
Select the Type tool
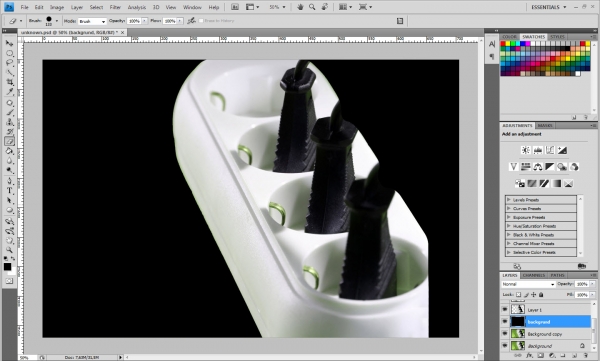point(9,191)
